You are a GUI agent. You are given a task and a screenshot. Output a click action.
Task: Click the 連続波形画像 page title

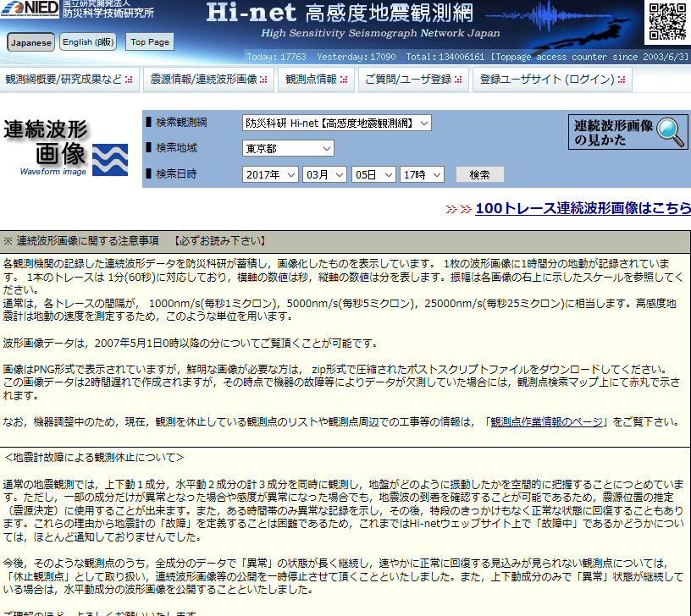point(46,142)
